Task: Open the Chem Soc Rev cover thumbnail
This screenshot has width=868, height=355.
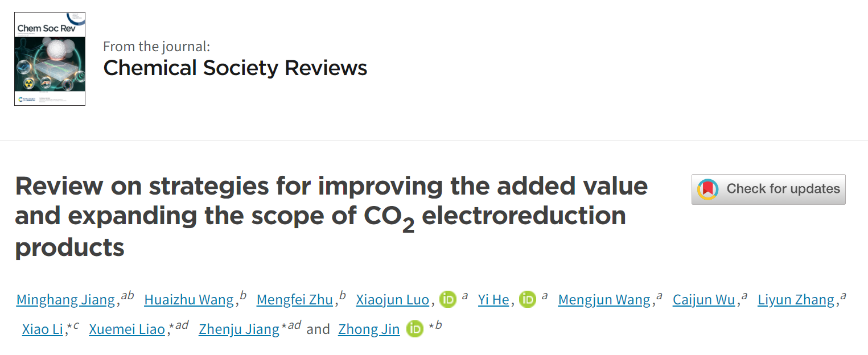Action: [x=50, y=59]
